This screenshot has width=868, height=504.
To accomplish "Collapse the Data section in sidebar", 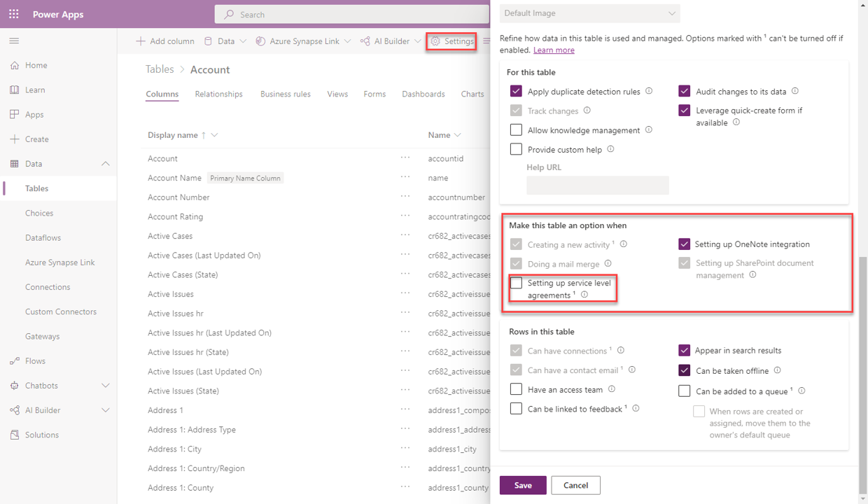I will tap(106, 164).
